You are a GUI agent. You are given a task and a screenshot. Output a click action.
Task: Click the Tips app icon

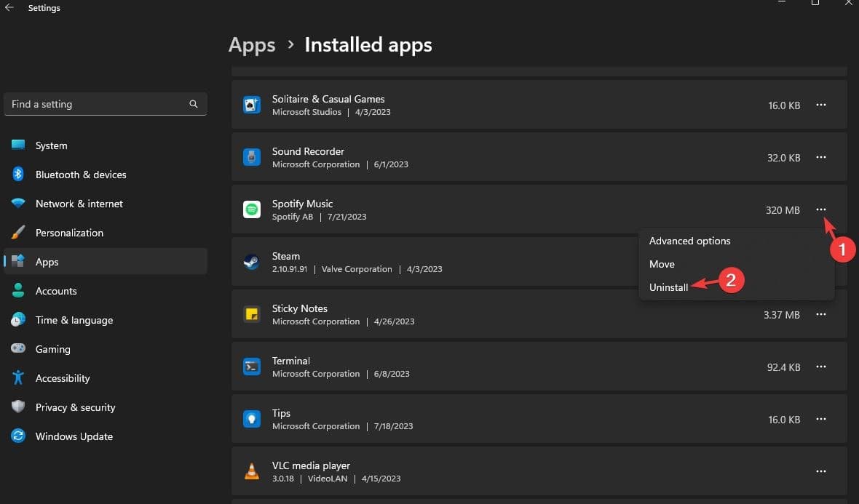[x=251, y=419]
